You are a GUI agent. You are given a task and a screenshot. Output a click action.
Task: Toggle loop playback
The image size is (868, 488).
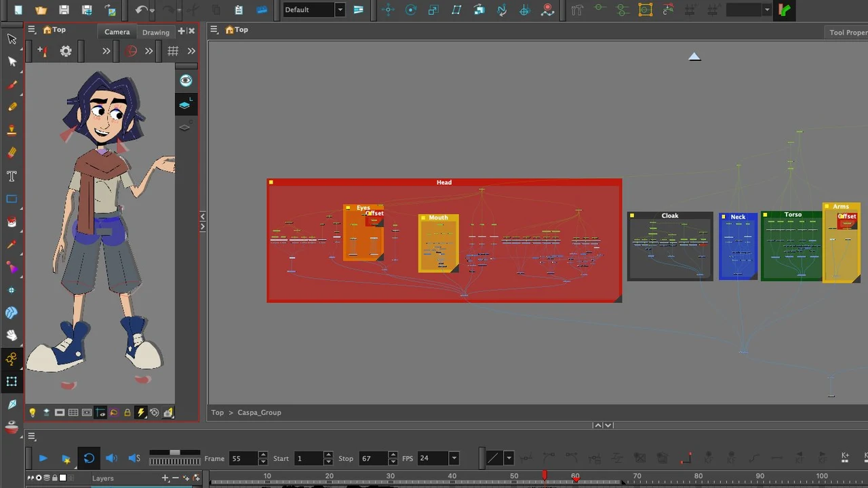coord(89,458)
